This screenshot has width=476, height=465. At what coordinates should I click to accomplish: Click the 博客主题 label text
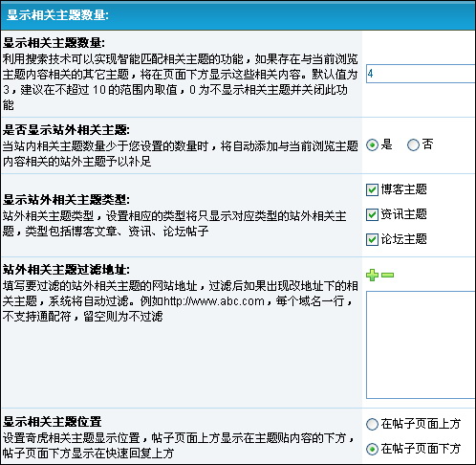point(404,189)
